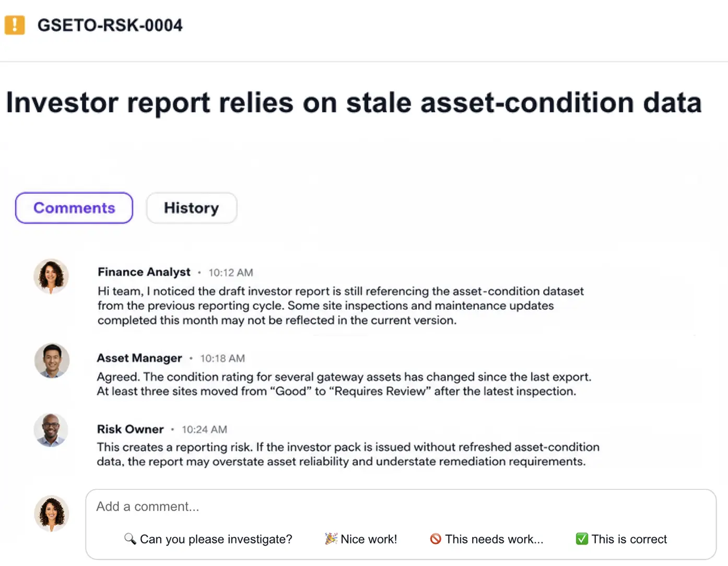Viewport: 728px width, 566px height.
Task: Insert "Nice work!" quick reply
Action: pos(361,539)
